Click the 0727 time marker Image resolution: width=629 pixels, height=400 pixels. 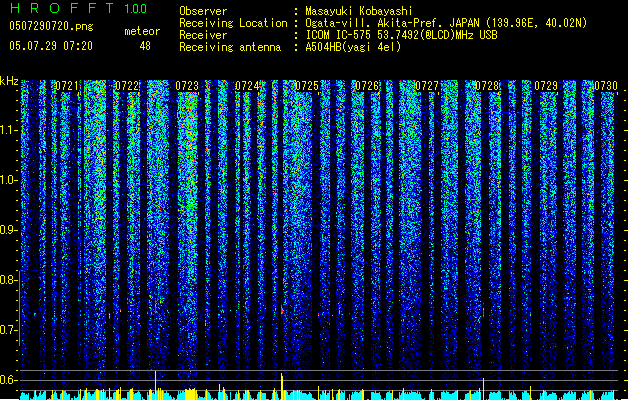point(427,86)
